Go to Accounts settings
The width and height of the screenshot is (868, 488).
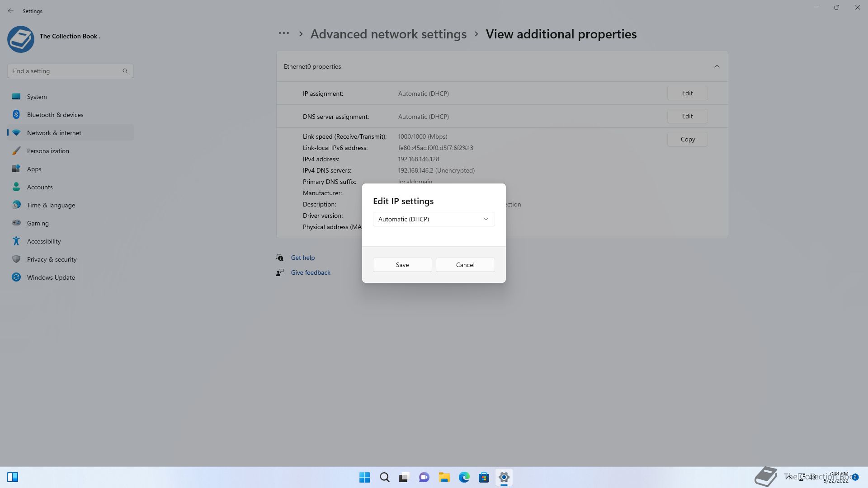[40, 187]
